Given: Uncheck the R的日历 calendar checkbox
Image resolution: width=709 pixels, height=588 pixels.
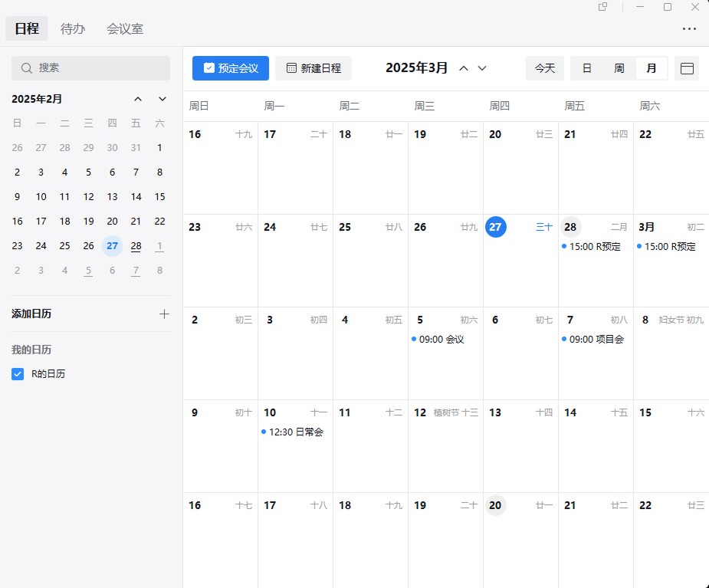Looking at the screenshot, I should (x=18, y=374).
